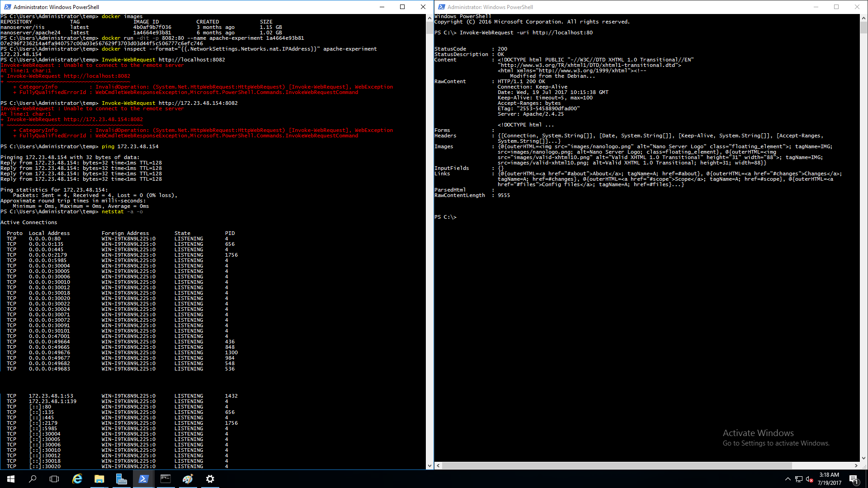Click the '0.0.0.0:47001' local address row
Screen dimensions: 868x488
click(x=49, y=336)
